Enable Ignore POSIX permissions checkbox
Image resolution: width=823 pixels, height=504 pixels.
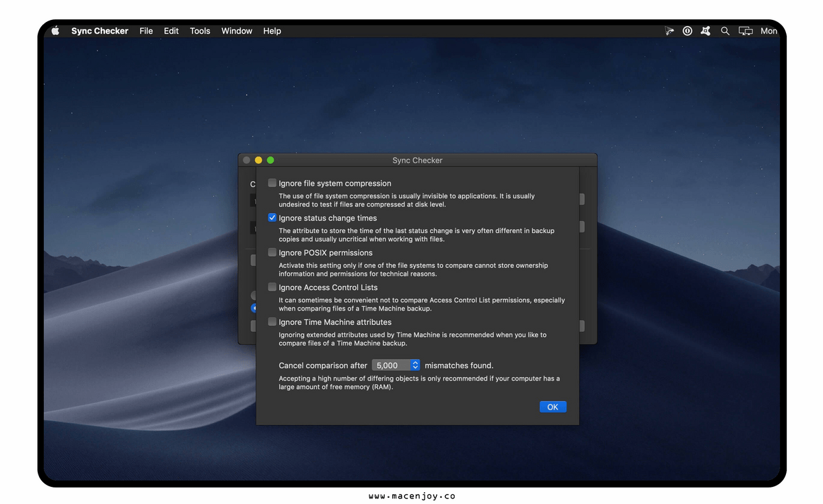point(272,252)
